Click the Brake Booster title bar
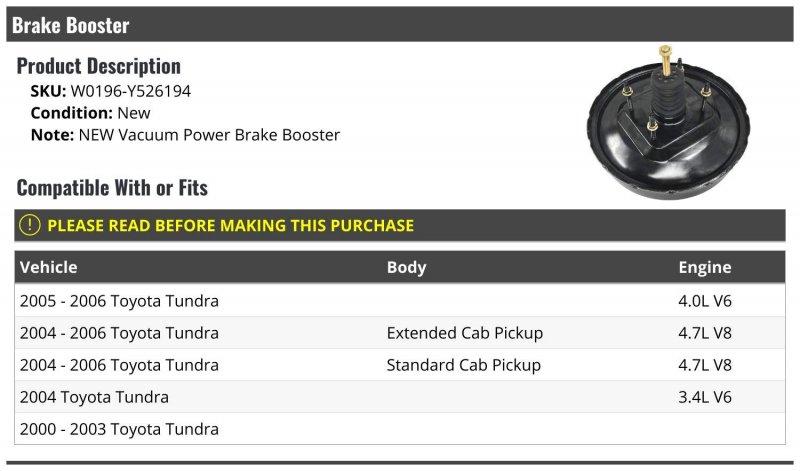Screen dimensions: 800x471 pos(400,25)
